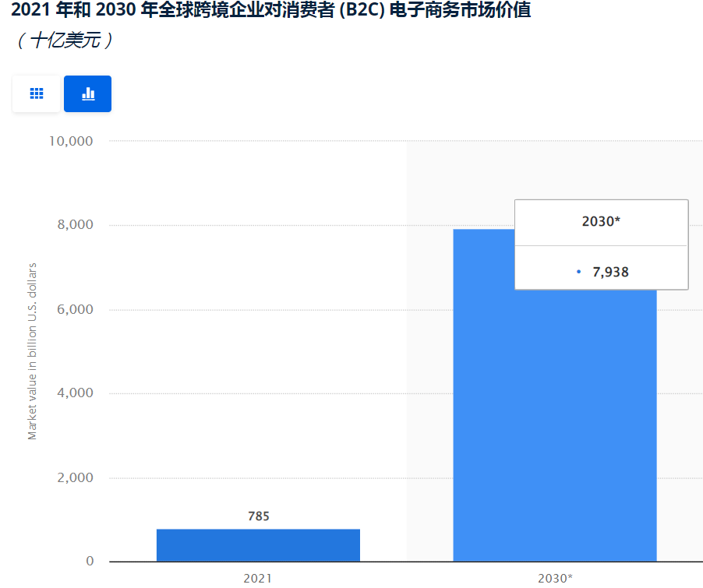Click the data label 785
The height and width of the screenshot is (588, 703).
[x=258, y=516]
